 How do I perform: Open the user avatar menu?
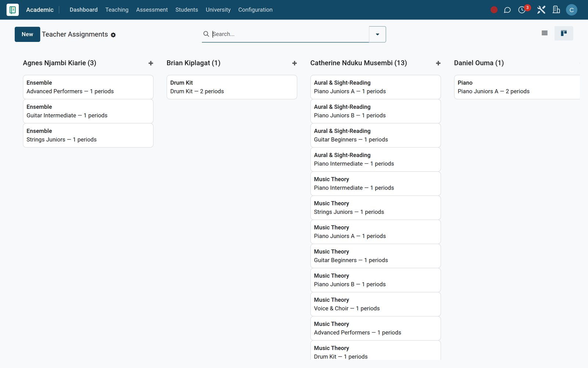pyautogui.click(x=571, y=10)
